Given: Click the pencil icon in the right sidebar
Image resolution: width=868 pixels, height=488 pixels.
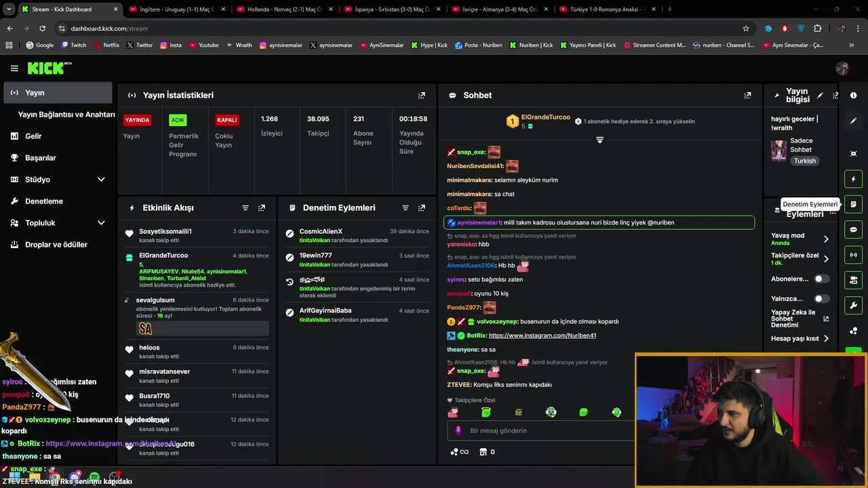Looking at the screenshot, I should click(854, 121).
